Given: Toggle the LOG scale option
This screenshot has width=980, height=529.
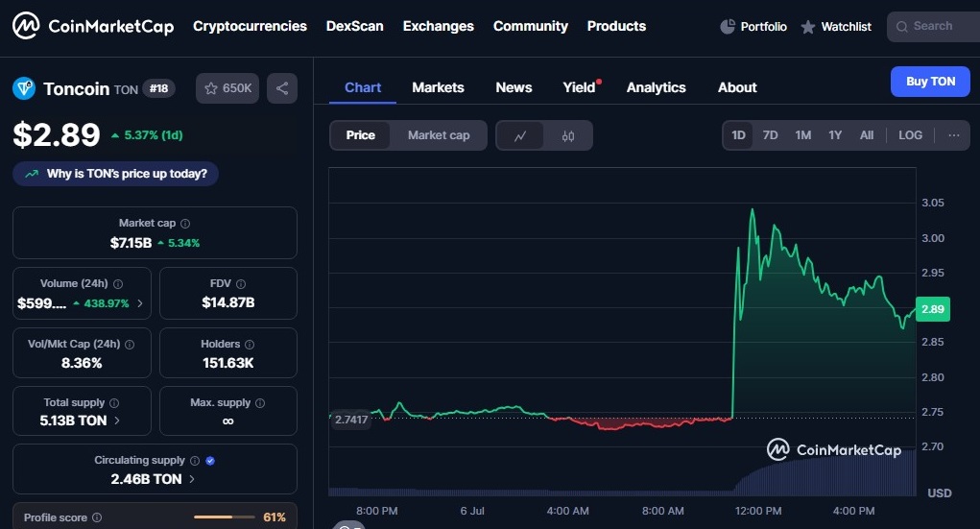Looking at the screenshot, I should point(910,135).
